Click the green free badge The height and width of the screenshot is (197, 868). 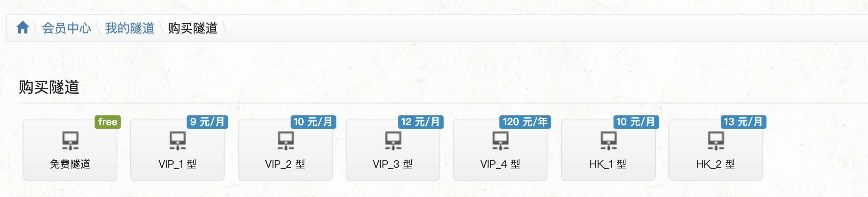click(107, 122)
